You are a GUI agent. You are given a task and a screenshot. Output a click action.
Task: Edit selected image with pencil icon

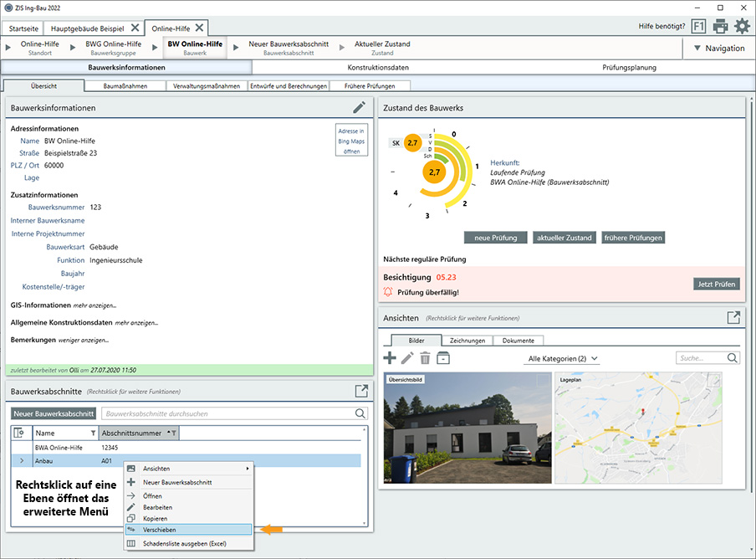coord(407,358)
